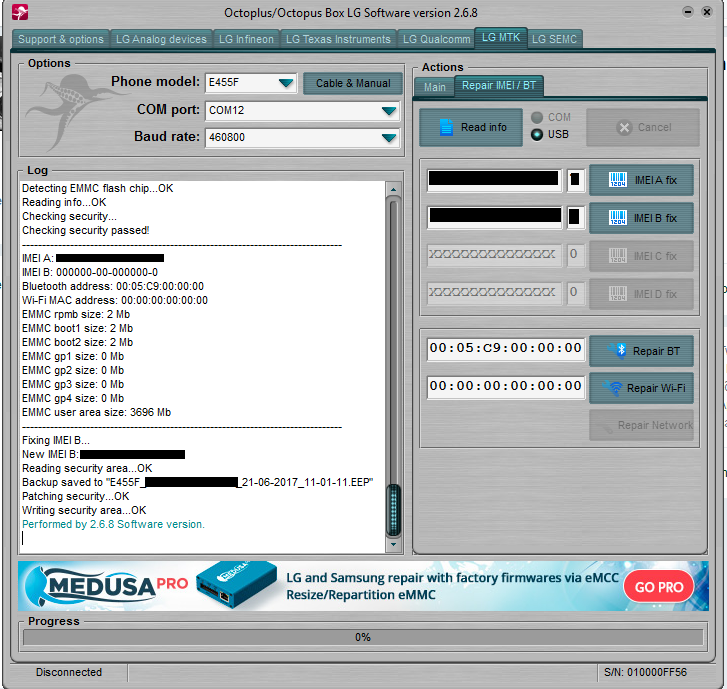This screenshot has height=689, width=727.
Task: Click the Read info document icon
Action: tap(446, 127)
